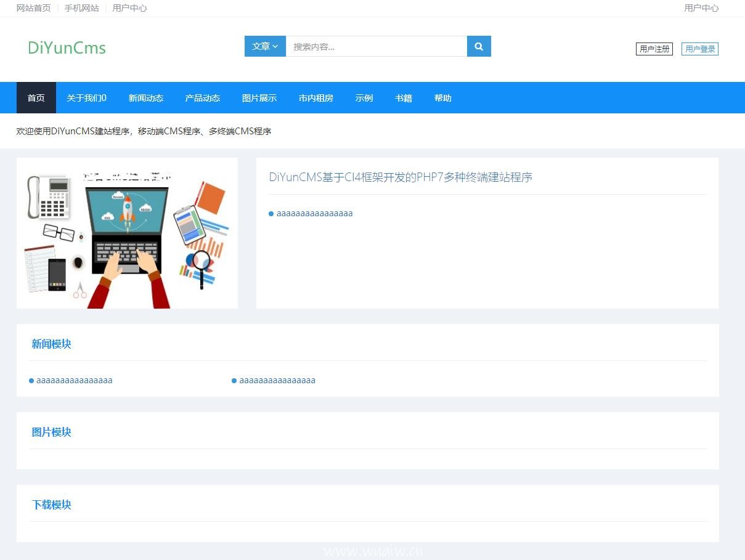The width and height of the screenshot is (745, 560).
Task: Open the 书籍 books menu item
Action: pos(404,97)
